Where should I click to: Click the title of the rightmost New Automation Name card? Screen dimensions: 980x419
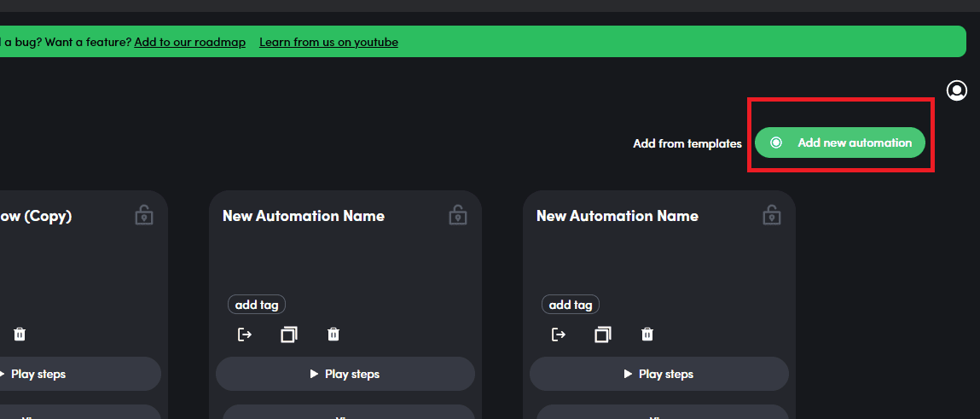[x=618, y=216]
